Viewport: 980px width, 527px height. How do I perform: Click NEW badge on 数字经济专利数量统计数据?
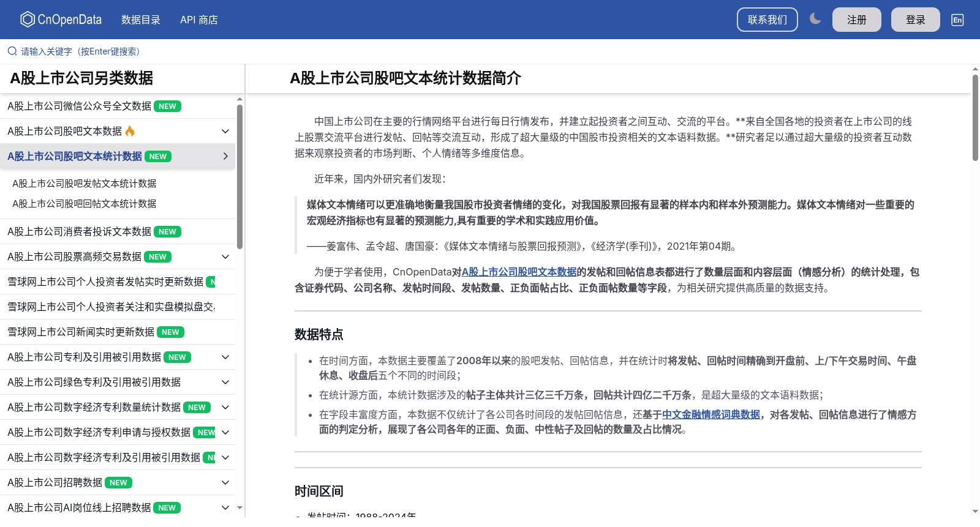[197, 408]
